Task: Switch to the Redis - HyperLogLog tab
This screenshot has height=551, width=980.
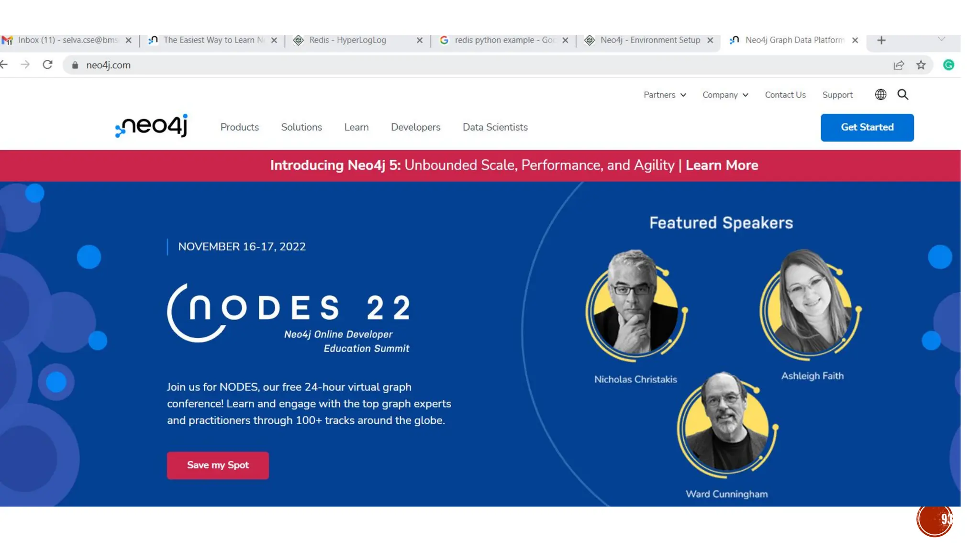Action: point(348,40)
